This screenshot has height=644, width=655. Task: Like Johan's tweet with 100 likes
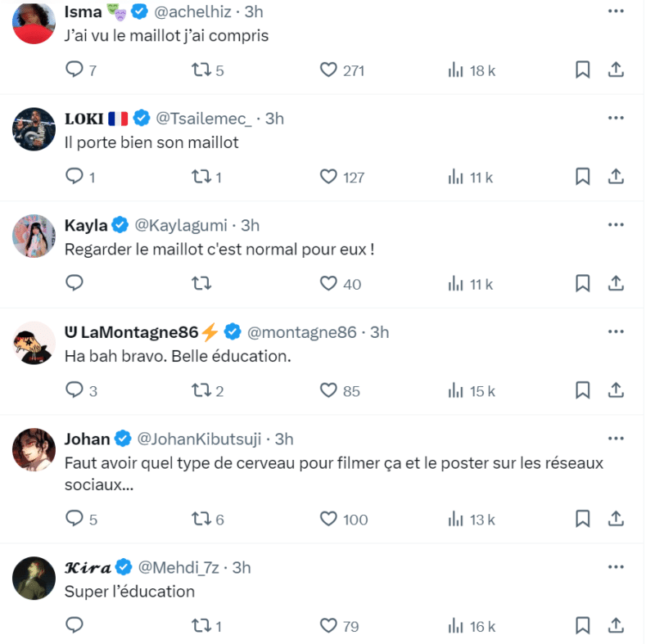point(328,519)
